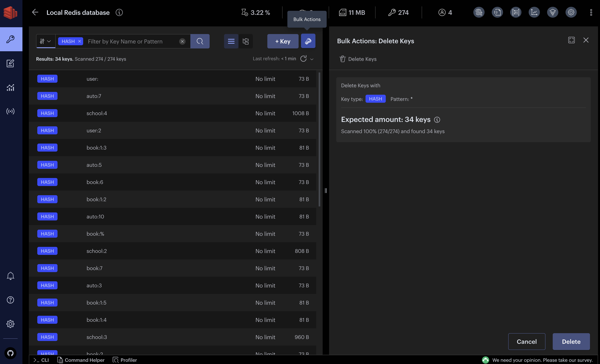Switch to list view layout
This screenshot has width=600, height=364.
[231, 41]
